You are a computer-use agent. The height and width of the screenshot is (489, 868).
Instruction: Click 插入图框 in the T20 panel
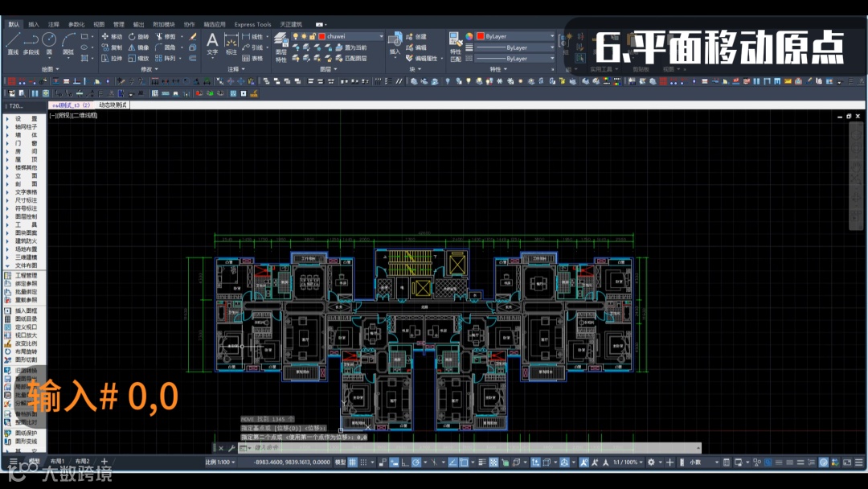(26, 310)
